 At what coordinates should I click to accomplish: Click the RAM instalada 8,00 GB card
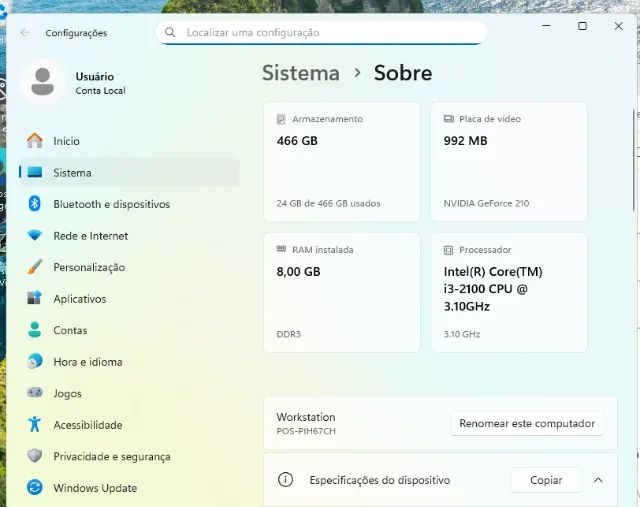click(x=342, y=293)
